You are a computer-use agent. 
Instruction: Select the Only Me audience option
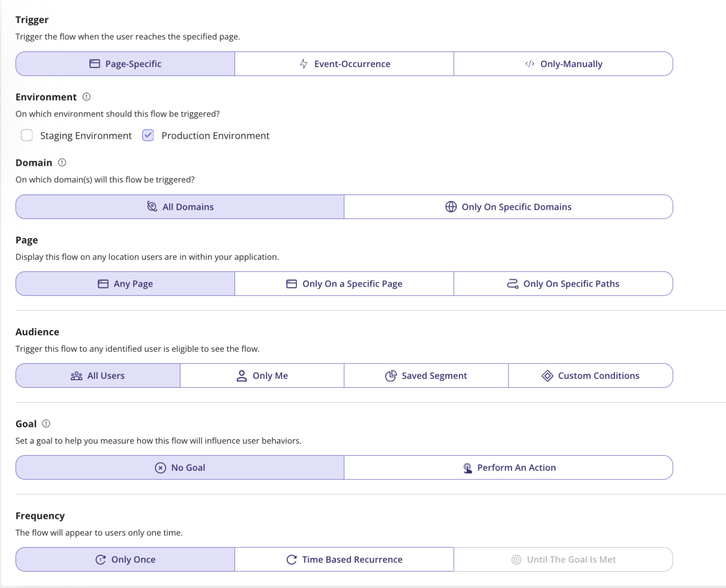point(262,375)
